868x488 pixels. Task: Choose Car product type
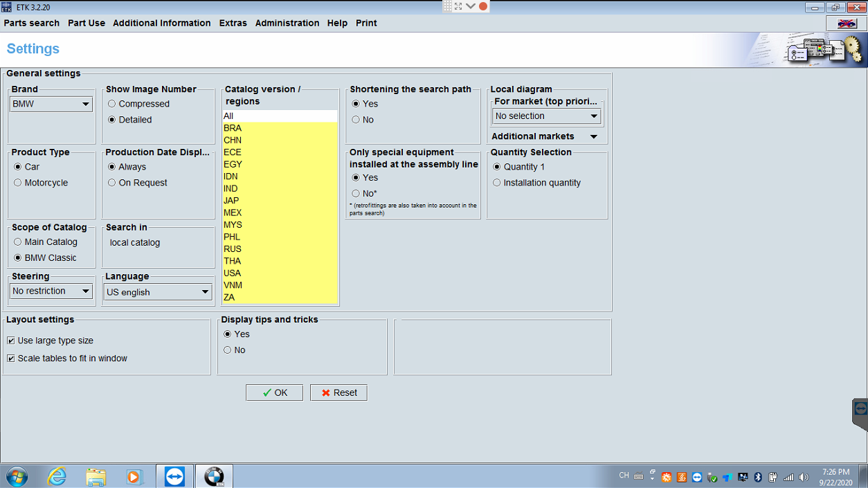coord(17,167)
